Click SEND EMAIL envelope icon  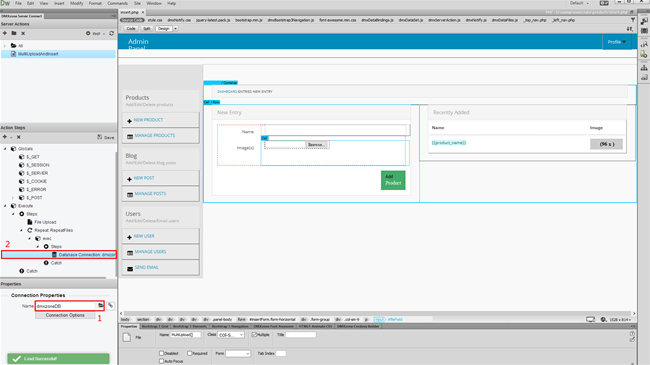130,269
